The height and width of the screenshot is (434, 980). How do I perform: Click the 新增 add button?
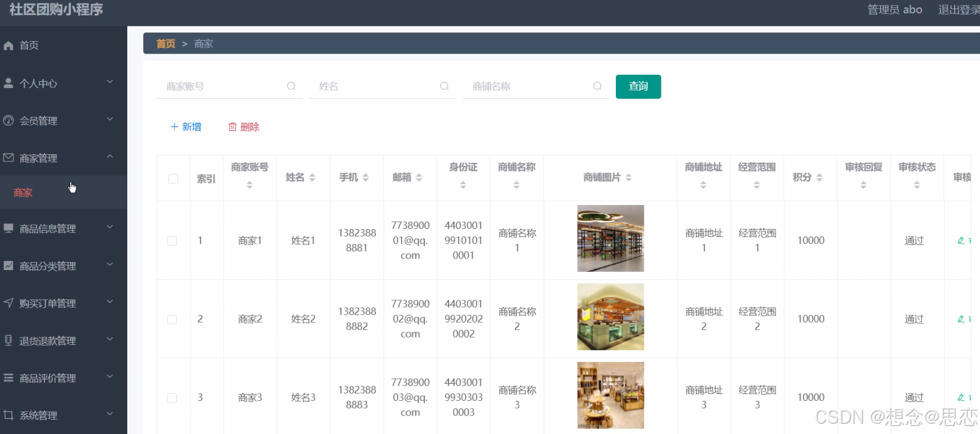coord(186,127)
